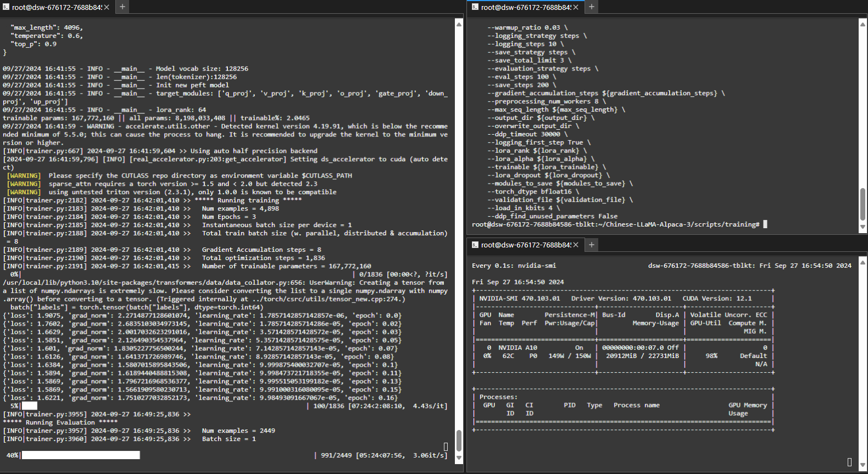
Task: Close the top-right script terminal tab
Action: click(576, 7)
